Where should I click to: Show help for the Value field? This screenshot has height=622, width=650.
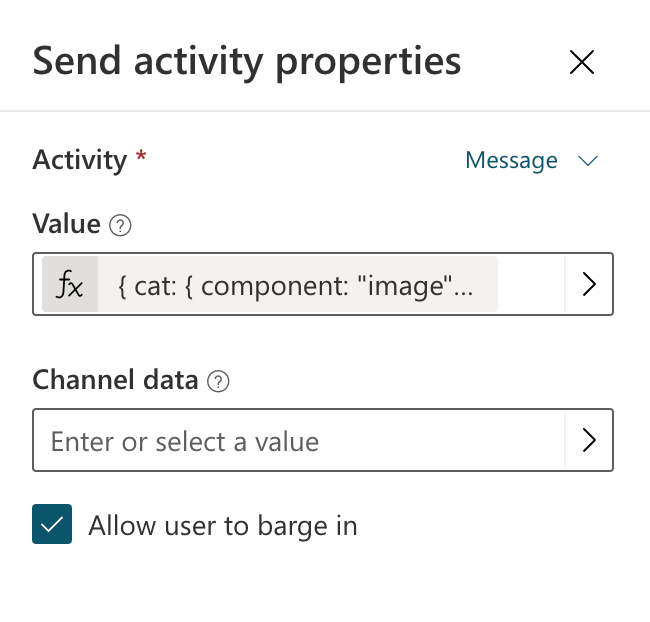(120, 226)
